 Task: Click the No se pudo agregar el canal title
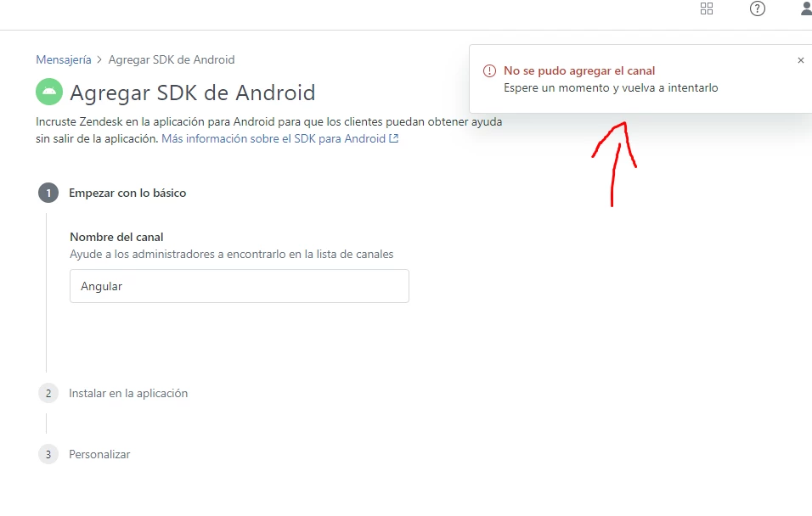(579, 71)
